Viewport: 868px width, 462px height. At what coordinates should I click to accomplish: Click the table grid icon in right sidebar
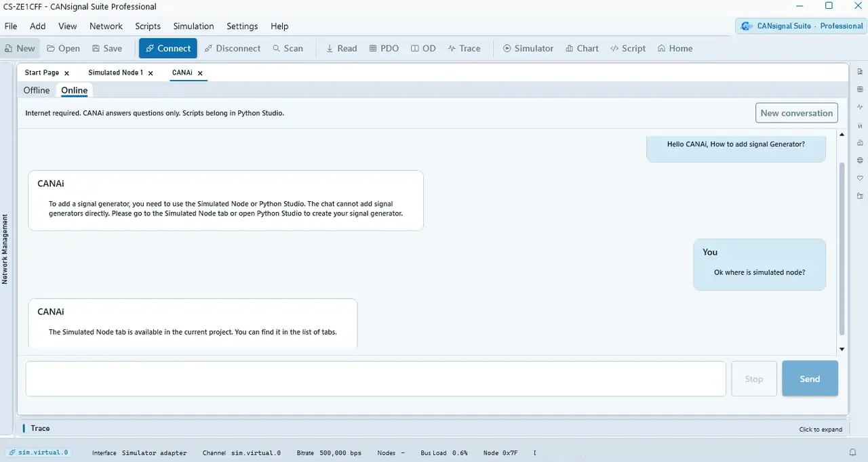860,89
